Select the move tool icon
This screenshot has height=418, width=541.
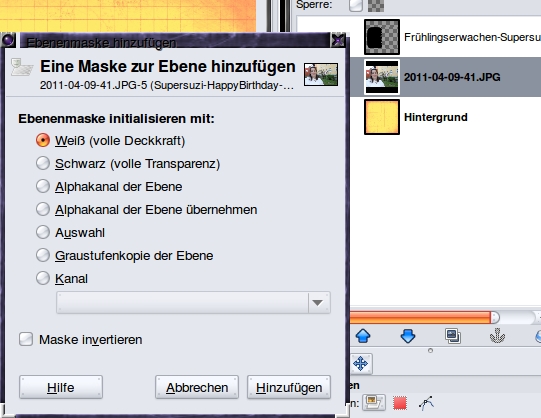point(361,364)
